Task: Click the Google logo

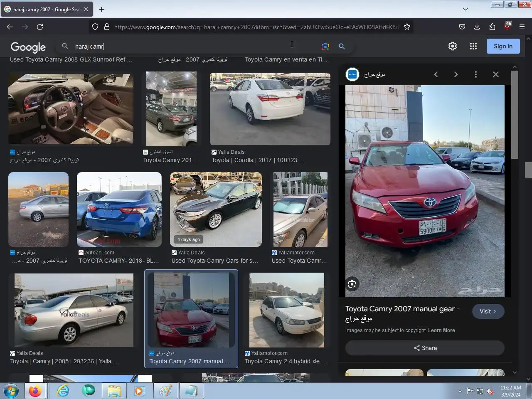Action: [x=28, y=47]
